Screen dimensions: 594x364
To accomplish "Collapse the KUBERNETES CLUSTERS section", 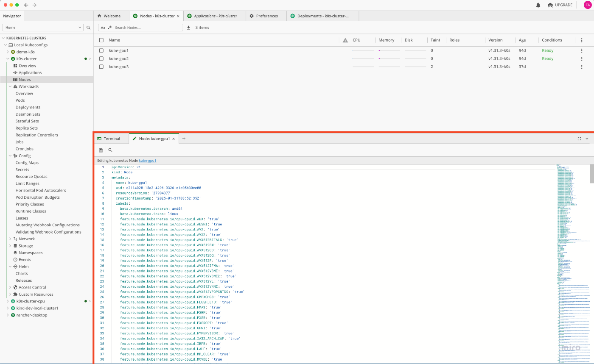I will tap(4, 38).
